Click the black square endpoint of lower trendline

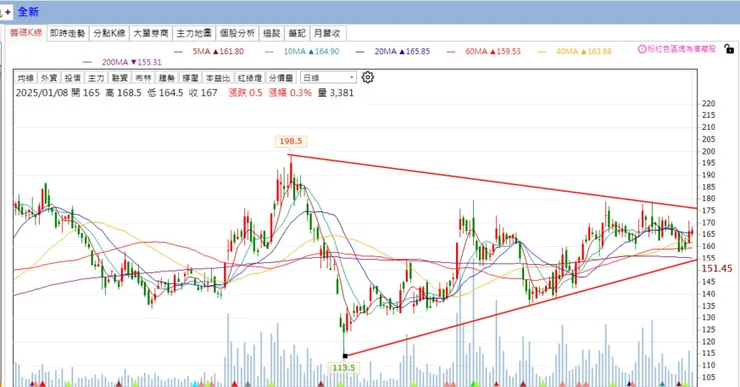click(x=345, y=356)
